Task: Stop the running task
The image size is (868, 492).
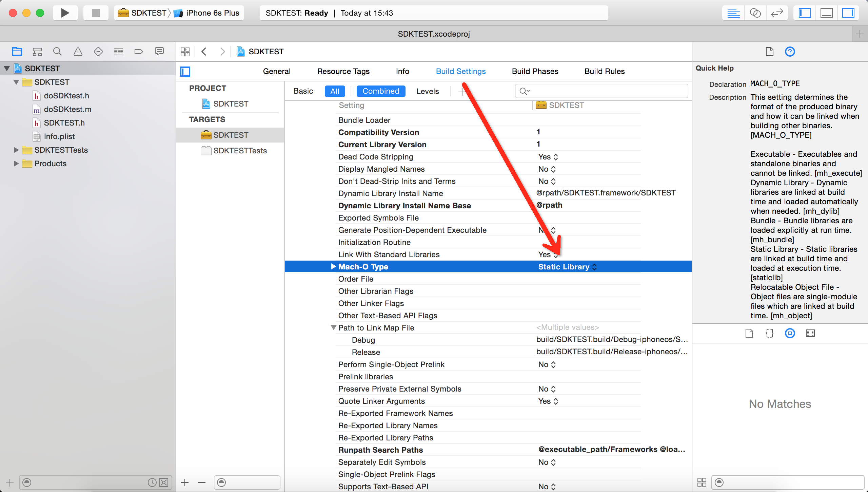Action: (96, 13)
